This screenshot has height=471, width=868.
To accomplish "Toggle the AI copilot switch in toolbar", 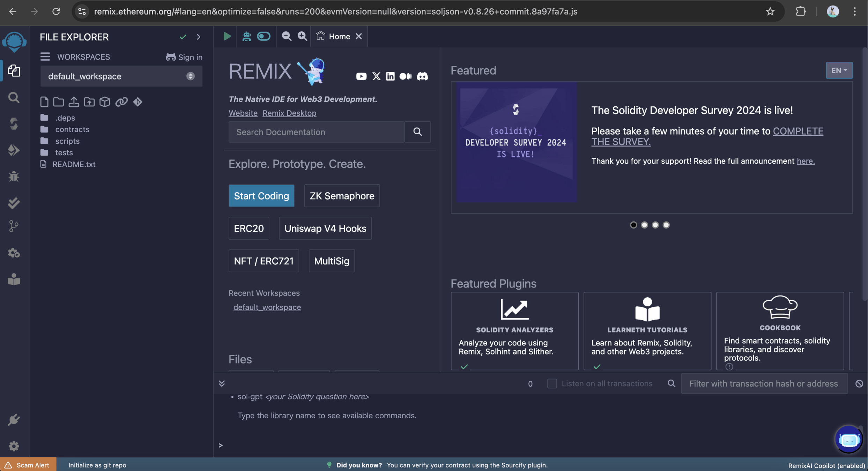I will point(264,36).
